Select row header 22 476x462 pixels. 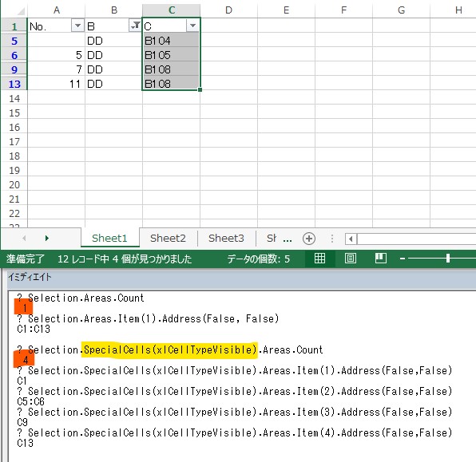pos(14,214)
